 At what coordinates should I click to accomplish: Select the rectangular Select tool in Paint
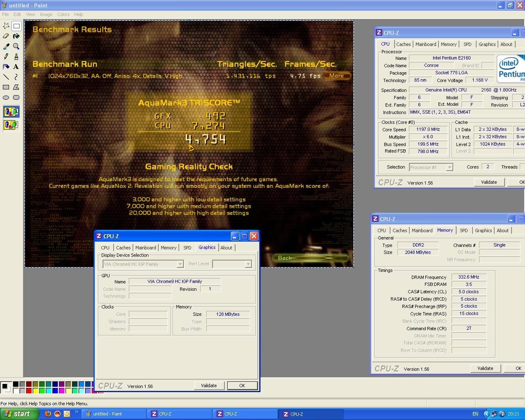[x=16, y=26]
